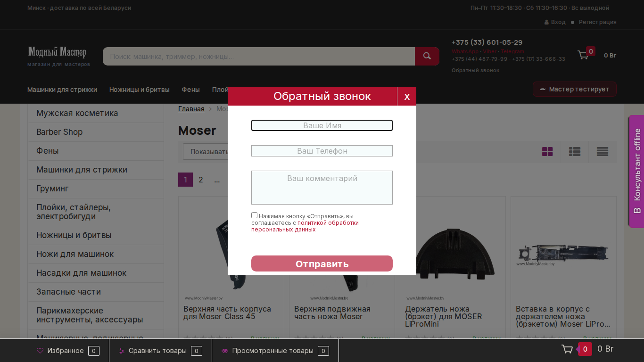Click the heart icon for Избранное
Screen dimensions: 644x362
click(x=40, y=351)
